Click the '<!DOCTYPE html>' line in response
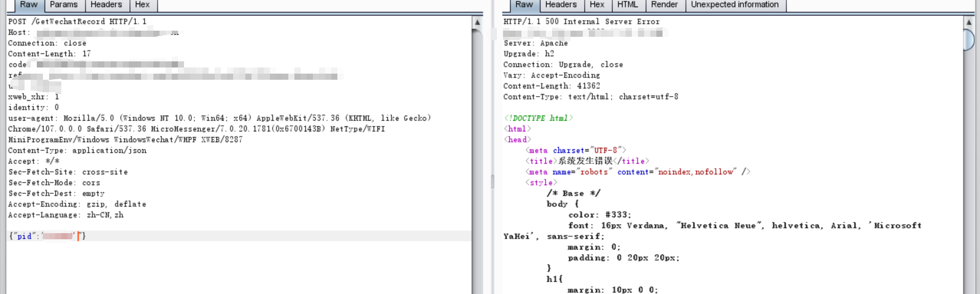The image size is (980, 294). coord(538,118)
